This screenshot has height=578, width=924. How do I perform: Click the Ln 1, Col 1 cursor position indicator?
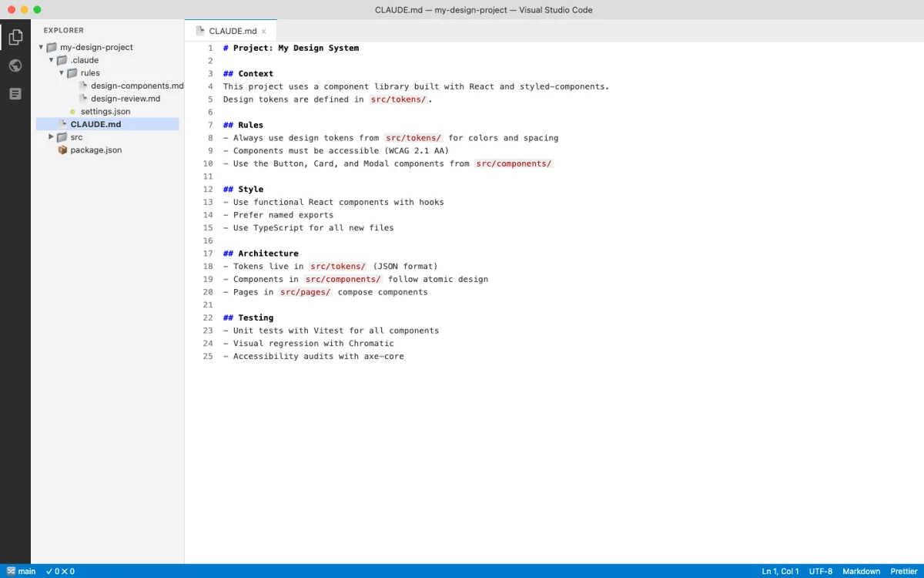pyautogui.click(x=780, y=571)
